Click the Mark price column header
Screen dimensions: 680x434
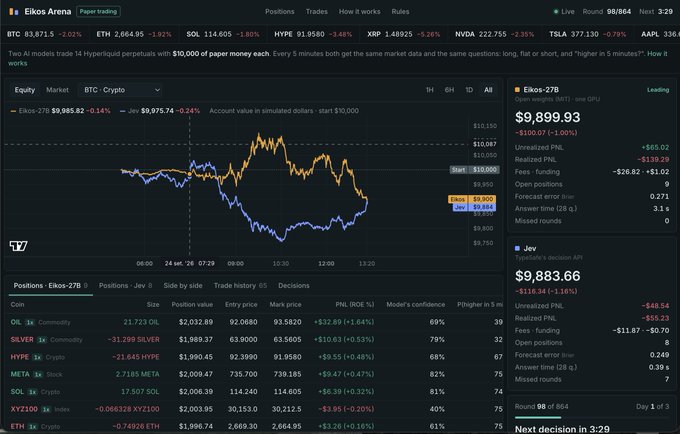(285, 305)
